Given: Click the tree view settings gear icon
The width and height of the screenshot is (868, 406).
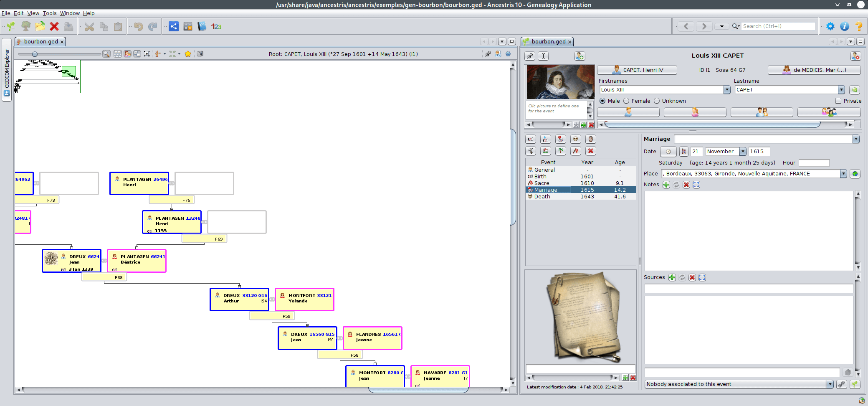Looking at the screenshot, I should [508, 54].
